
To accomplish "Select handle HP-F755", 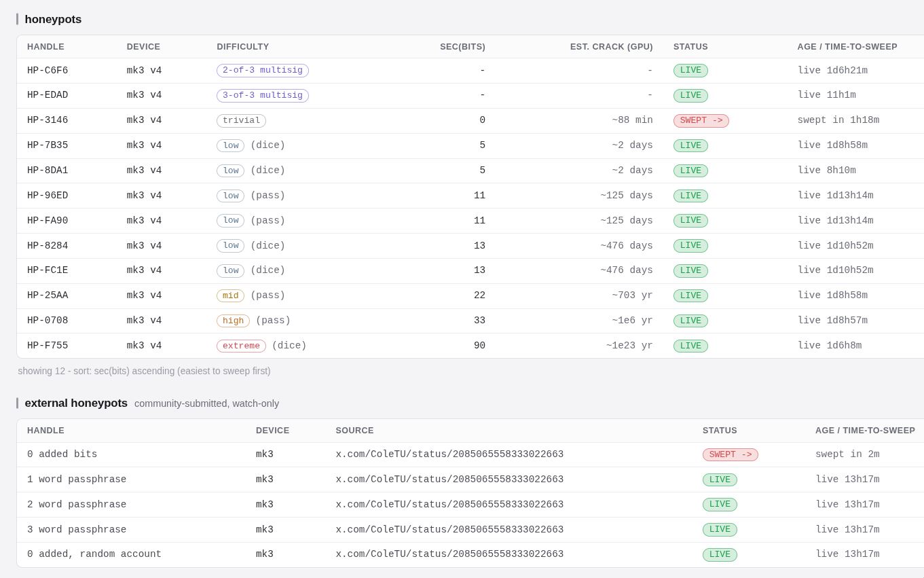I will pyautogui.click(x=48, y=346).
